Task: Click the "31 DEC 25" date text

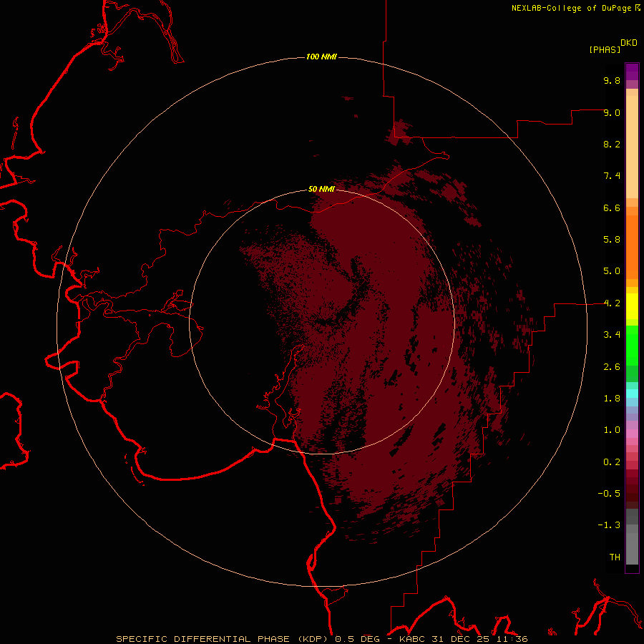Action: pos(460,639)
